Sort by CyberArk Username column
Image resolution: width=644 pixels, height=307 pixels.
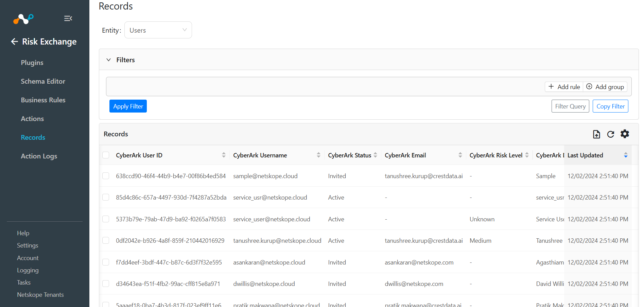click(x=318, y=155)
